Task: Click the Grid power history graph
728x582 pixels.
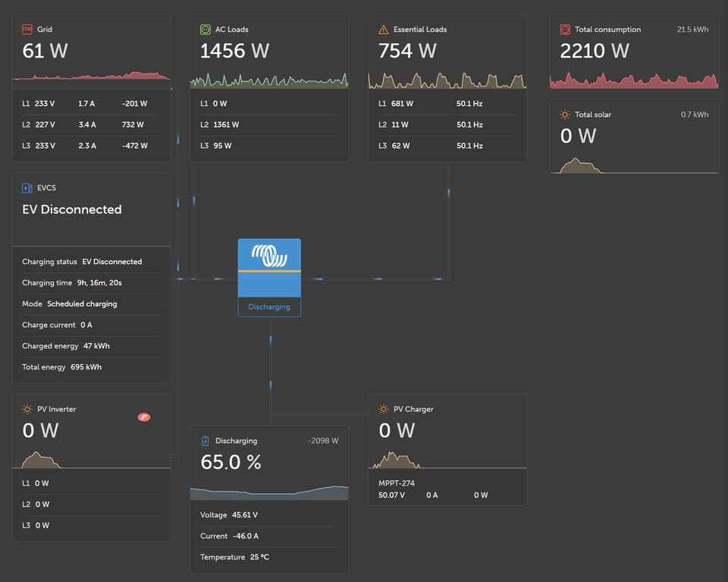Action: click(x=91, y=76)
